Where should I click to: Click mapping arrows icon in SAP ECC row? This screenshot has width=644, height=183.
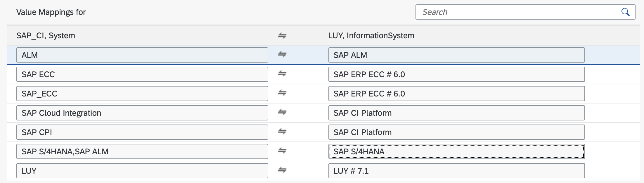coord(282,74)
